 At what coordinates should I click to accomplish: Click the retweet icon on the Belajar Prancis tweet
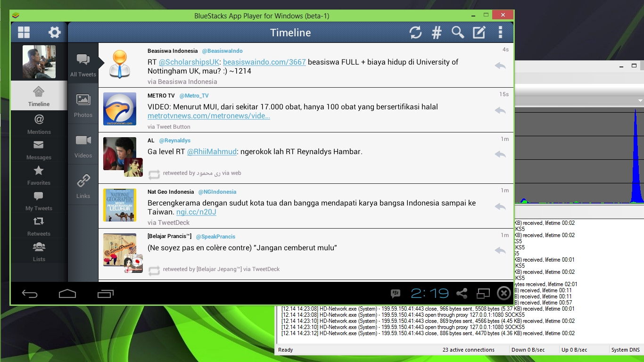[x=154, y=270]
